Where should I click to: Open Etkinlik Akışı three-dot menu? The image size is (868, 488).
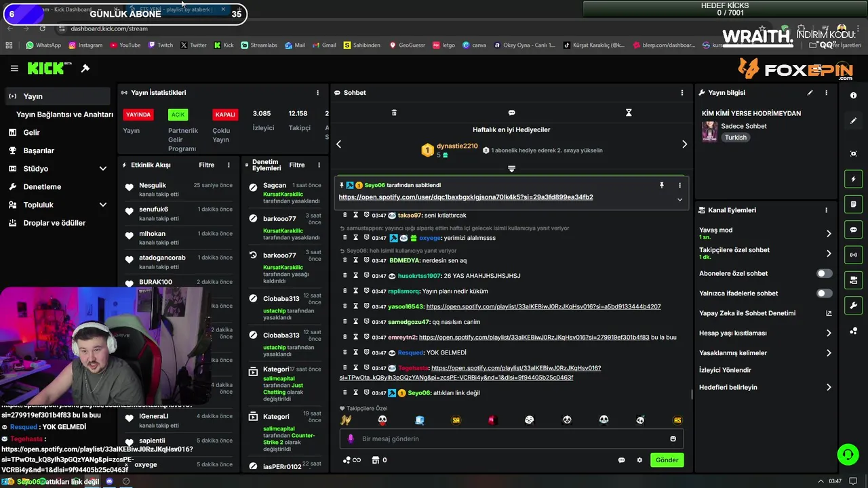[229, 165]
